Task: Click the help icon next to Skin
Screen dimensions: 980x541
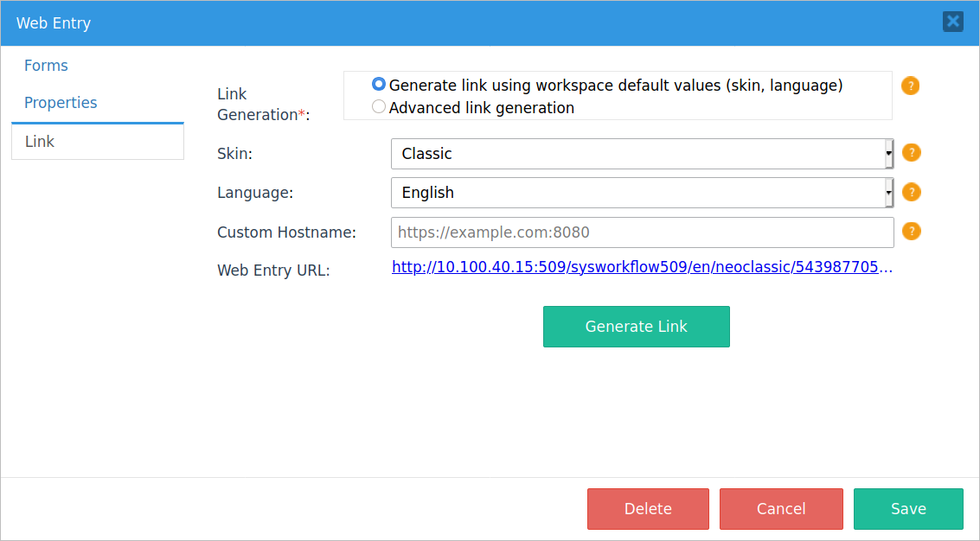Action: [x=911, y=153]
